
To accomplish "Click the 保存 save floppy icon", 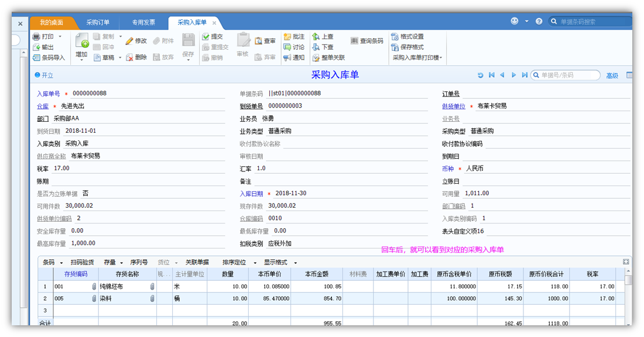I will (188, 40).
